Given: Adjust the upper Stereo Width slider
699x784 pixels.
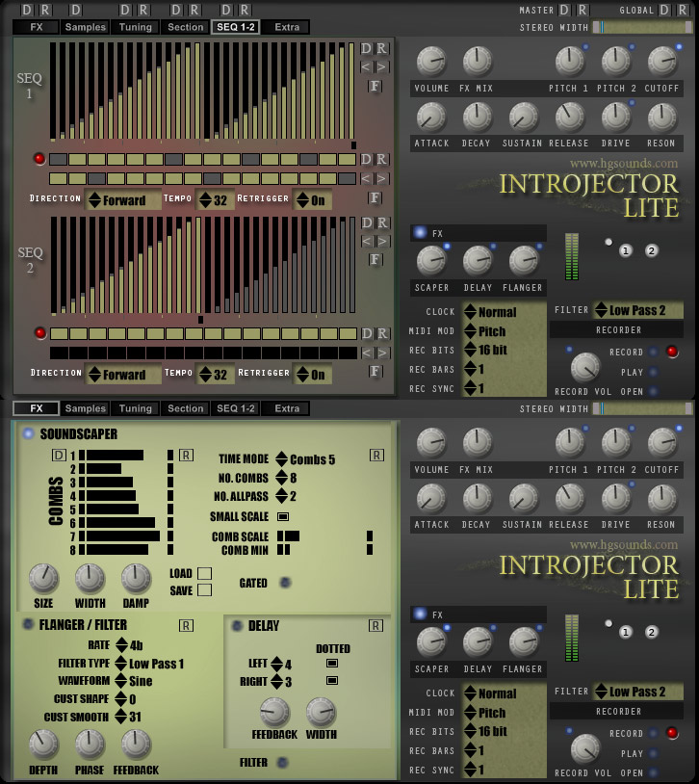Looking at the screenshot, I should [642, 28].
